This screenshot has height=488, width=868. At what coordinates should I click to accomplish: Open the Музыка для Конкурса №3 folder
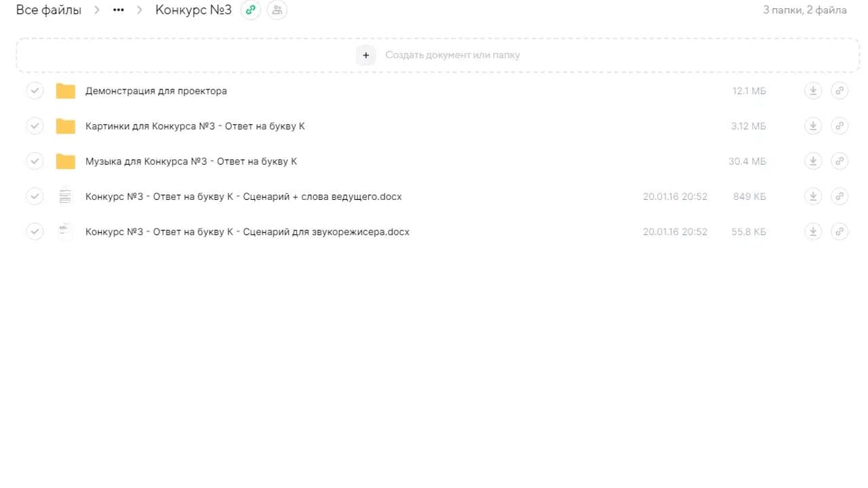[x=191, y=161]
